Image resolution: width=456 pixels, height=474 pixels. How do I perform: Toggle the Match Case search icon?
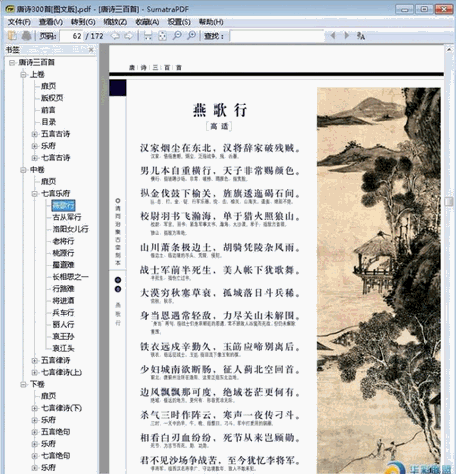pos(361,36)
